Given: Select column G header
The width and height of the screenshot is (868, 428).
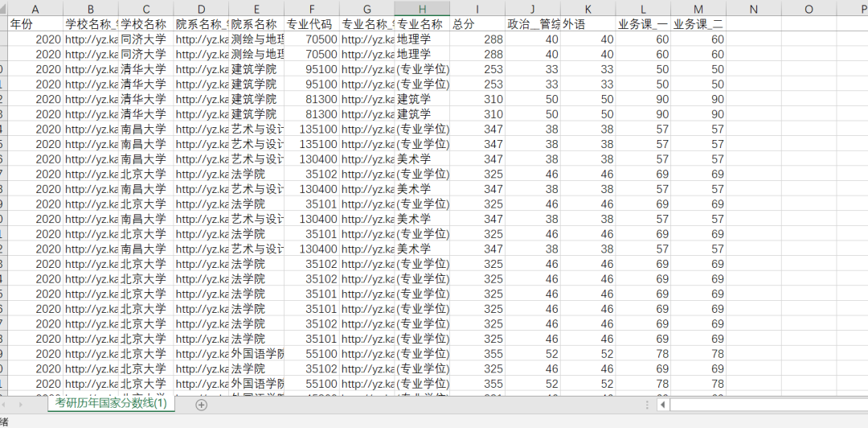Looking at the screenshot, I should (367, 8).
